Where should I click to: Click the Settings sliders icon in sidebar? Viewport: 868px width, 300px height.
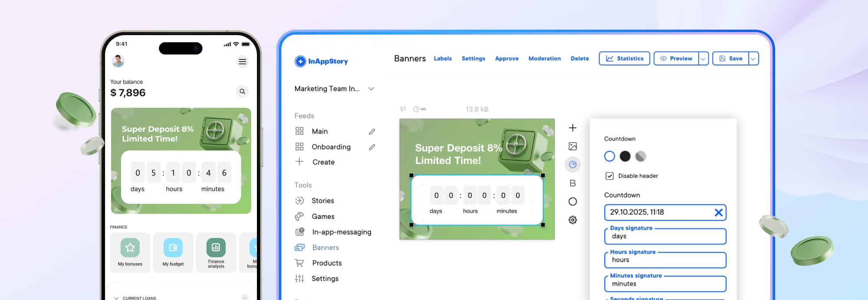click(299, 279)
